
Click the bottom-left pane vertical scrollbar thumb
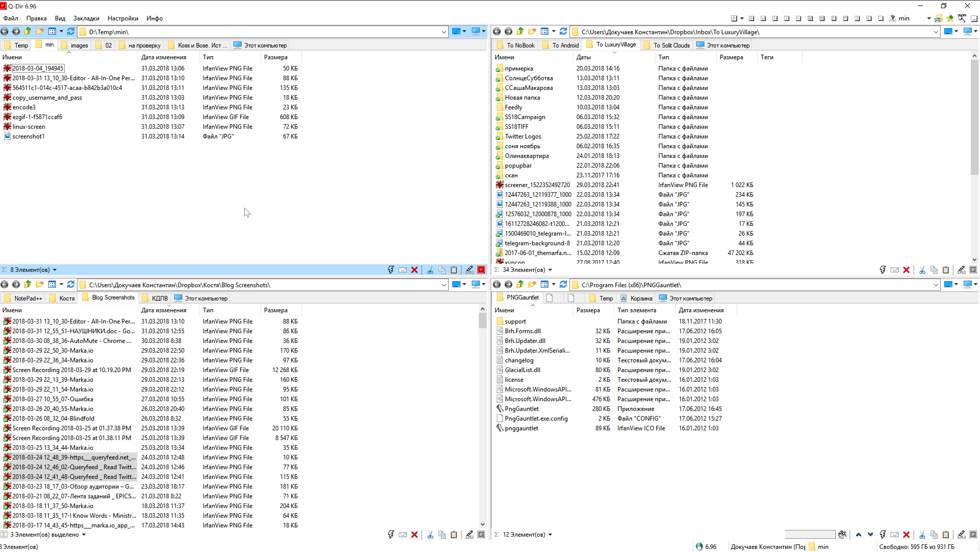[482, 320]
